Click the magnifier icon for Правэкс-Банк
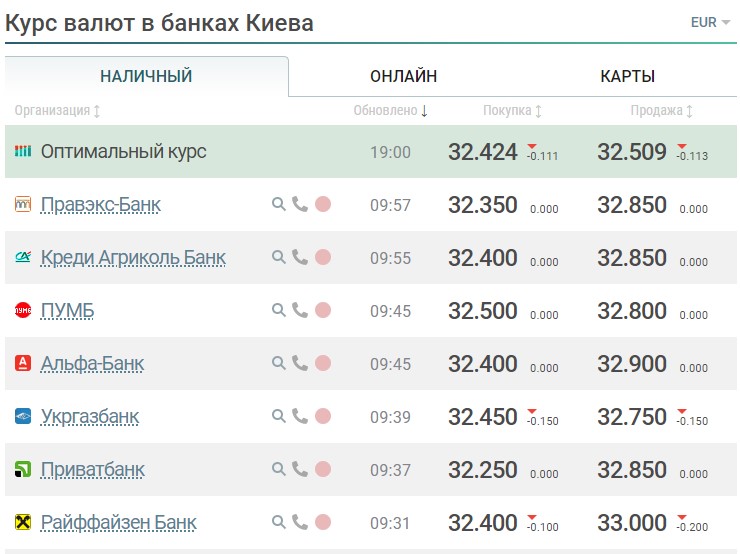Image resolution: width=740 pixels, height=554 pixels. (278, 204)
